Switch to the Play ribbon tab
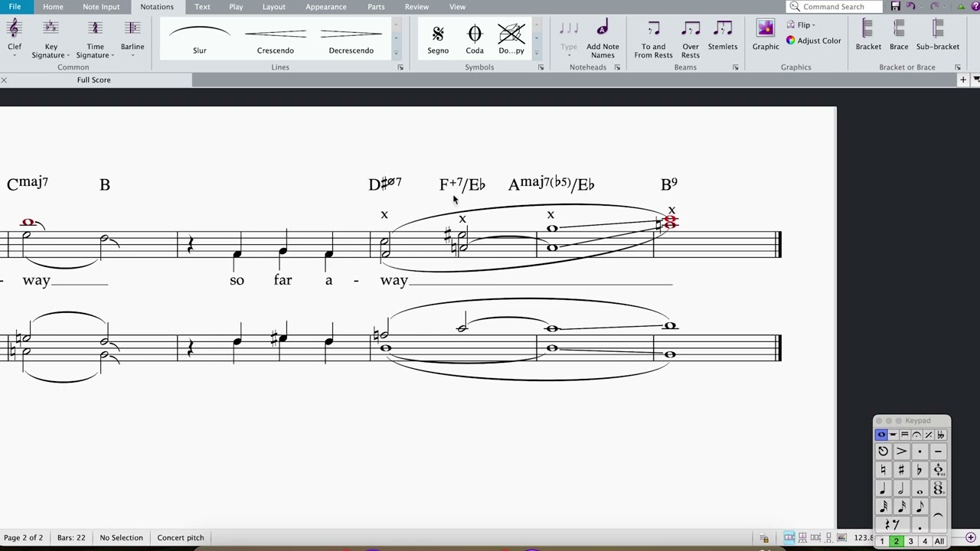The height and width of the screenshot is (551, 980). pos(236,7)
